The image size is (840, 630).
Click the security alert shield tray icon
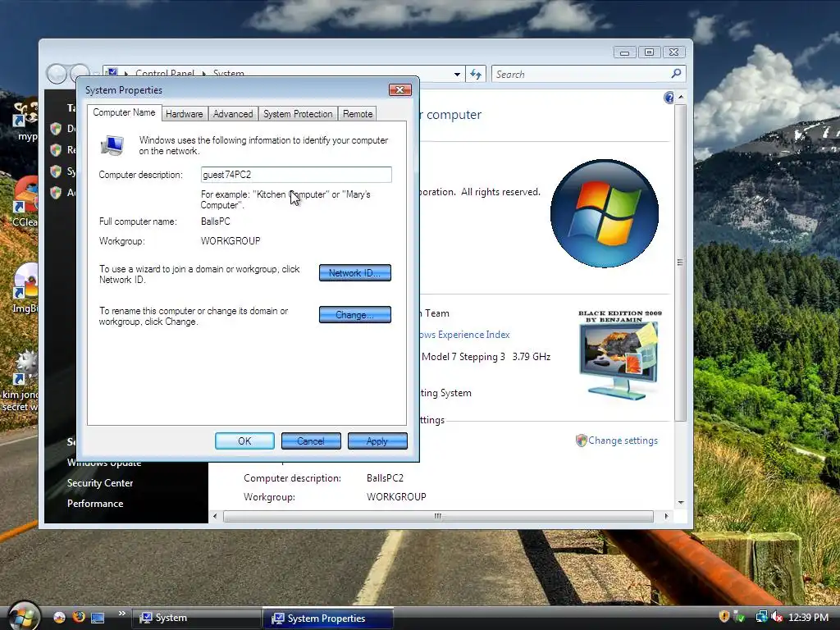click(724, 617)
